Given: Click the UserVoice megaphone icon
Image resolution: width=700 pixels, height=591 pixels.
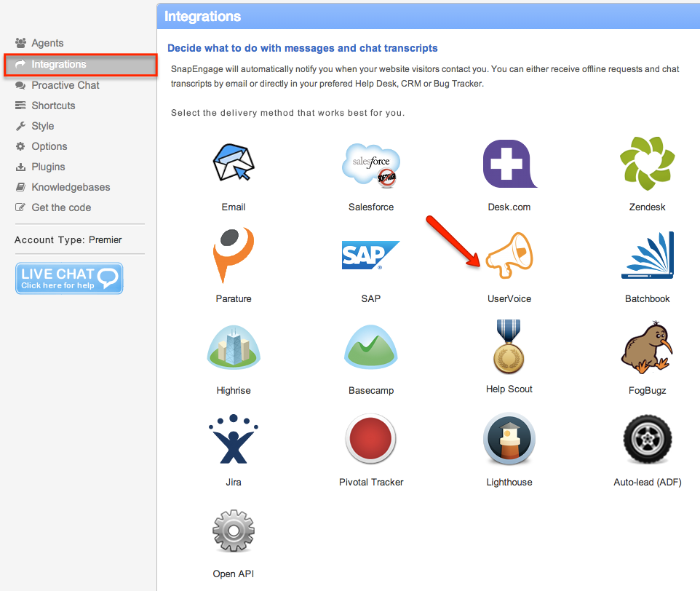Looking at the screenshot, I should click(509, 255).
